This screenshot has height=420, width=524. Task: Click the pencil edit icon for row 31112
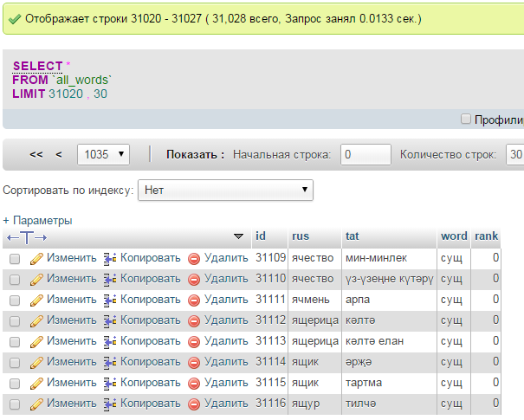click(36, 320)
